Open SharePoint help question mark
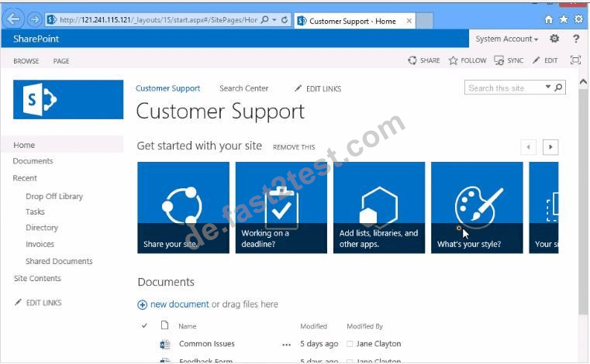The image size is (590, 364). [576, 39]
